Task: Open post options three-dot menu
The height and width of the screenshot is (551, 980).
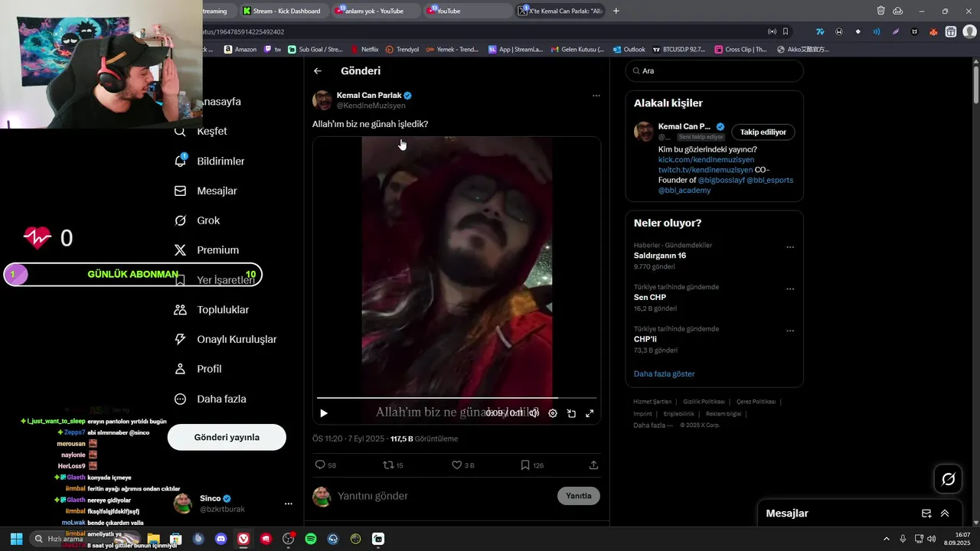Action: click(596, 96)
